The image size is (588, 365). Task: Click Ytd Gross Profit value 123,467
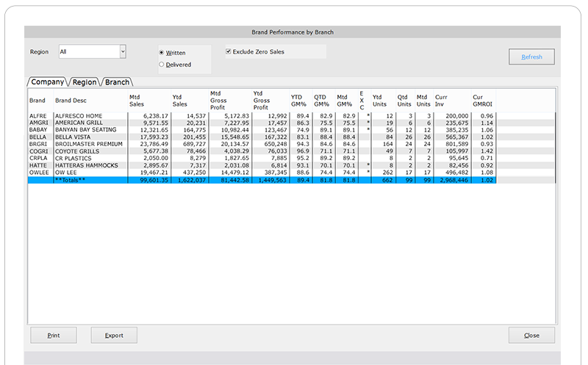276,130
